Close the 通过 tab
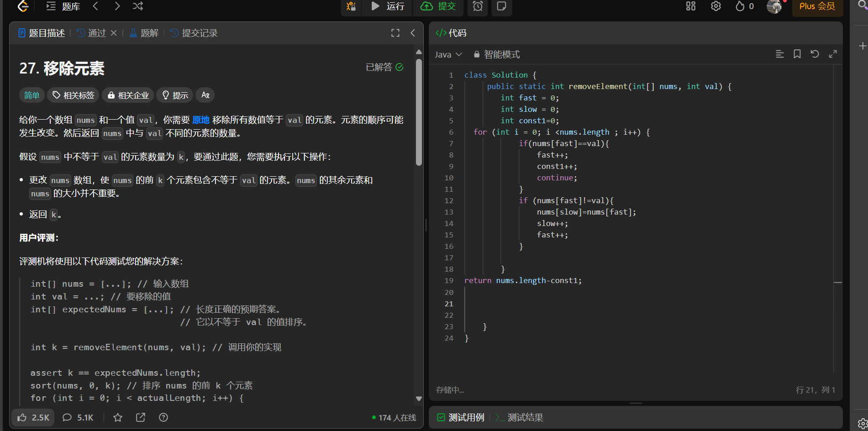868x431 pixels. [x=114, y=33]
